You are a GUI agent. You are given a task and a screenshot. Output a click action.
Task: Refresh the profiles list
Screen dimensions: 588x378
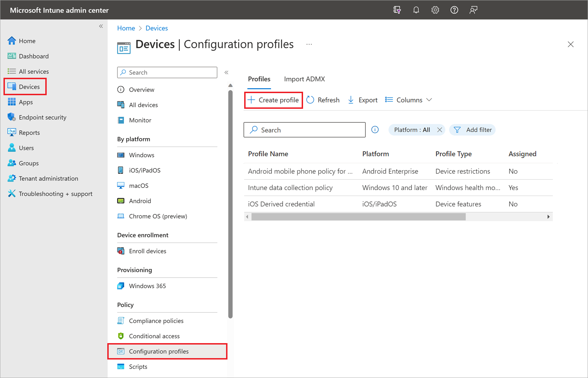(323, 100)
